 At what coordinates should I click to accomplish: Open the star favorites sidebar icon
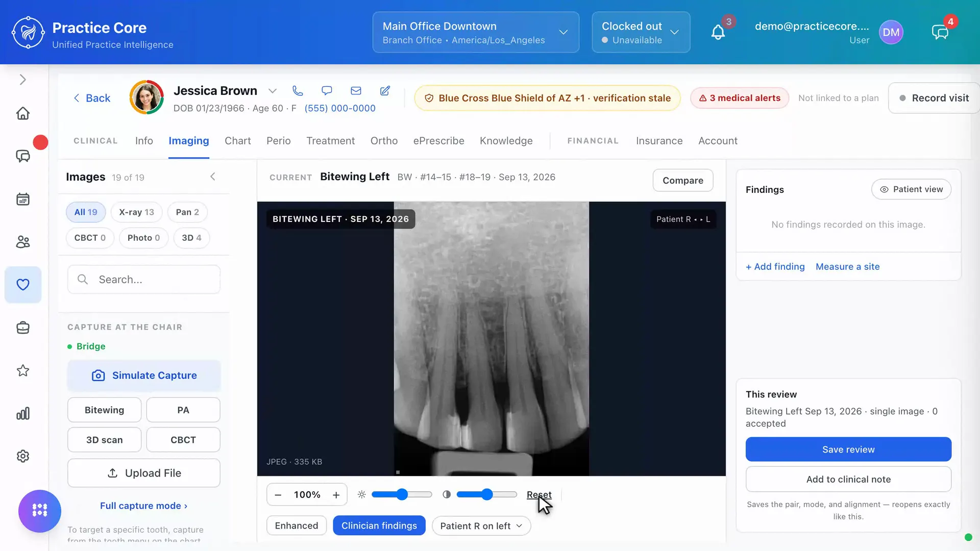point(23,370)
